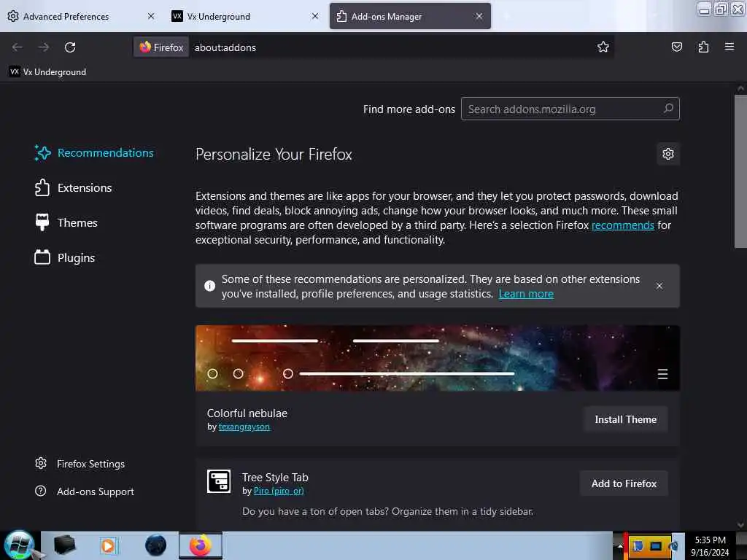747x560 pixels.
Task: Click the search magnifier in add-ons search
Action: click(668, 109)
